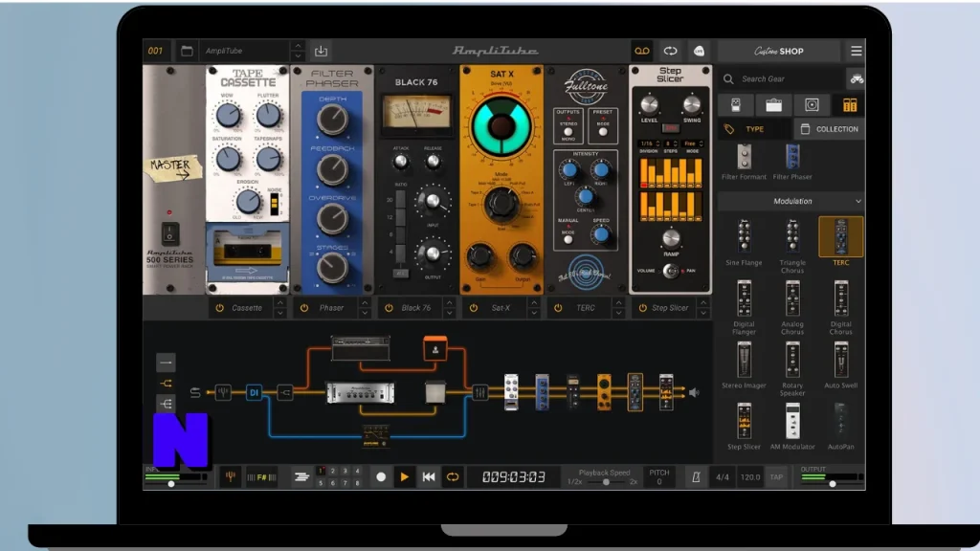The image size is (980, 551).
Task: Toggle Black 76 module power
Action: (x=389, y=308)
